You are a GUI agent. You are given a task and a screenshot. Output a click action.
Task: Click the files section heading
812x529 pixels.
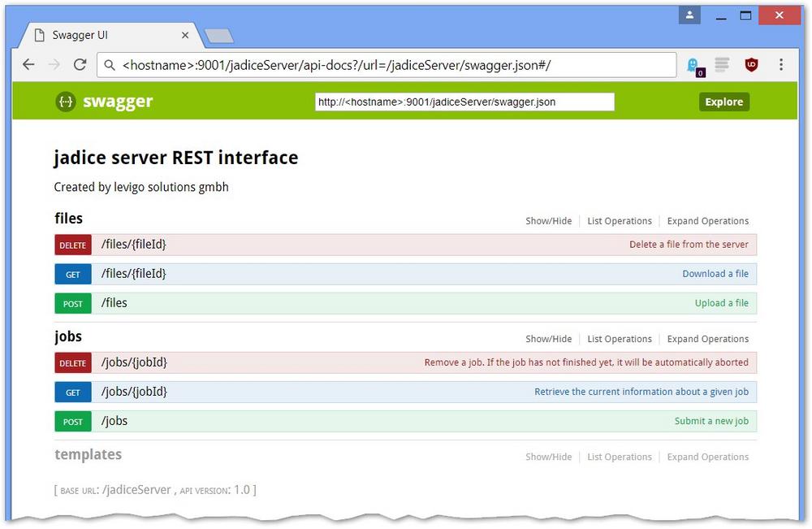click(x=68, y=219)
